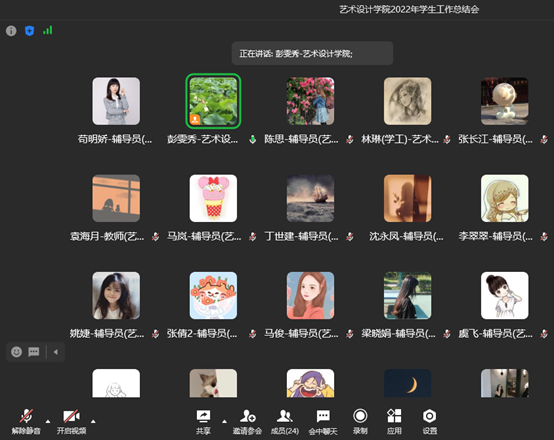Expand video options arrow beside 开启视频
554x440 pixels.
click(x=93, y=421)
